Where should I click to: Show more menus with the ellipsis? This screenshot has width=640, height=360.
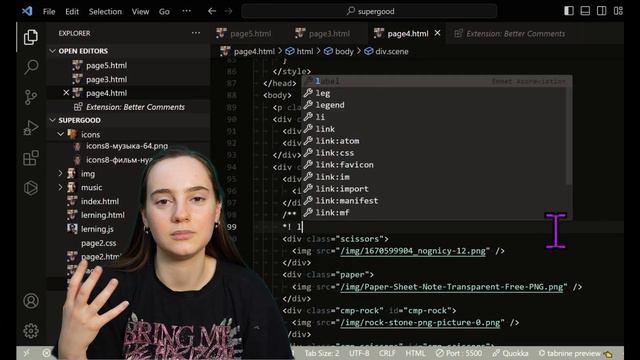point(187,11)
